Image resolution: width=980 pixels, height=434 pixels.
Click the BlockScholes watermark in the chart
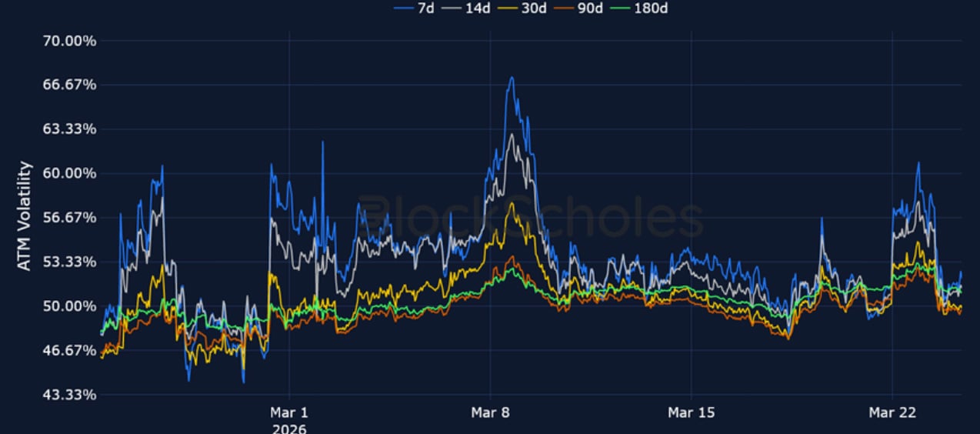531,218
